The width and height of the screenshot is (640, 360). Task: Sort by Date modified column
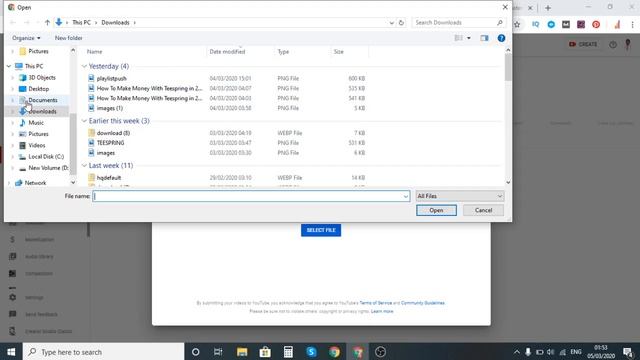(x=227, y=52)
